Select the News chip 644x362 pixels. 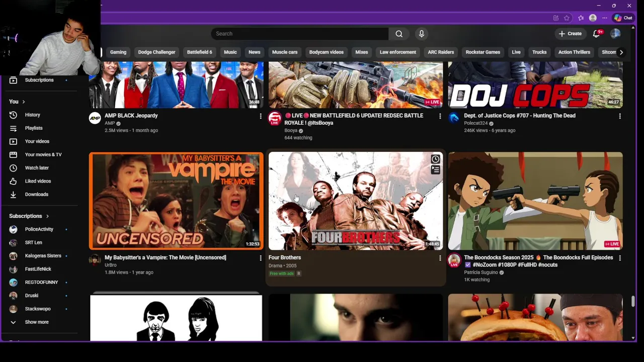point(255,52)
